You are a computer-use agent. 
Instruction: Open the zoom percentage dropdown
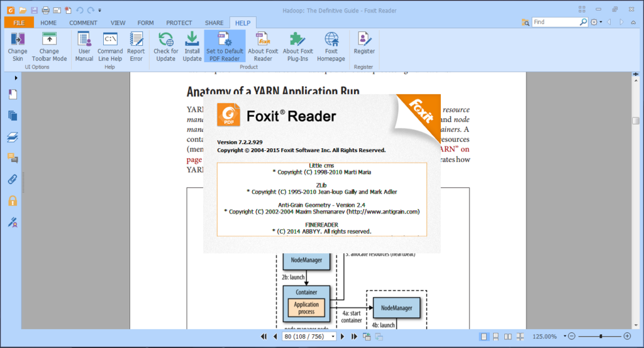click(x=565, y=336)
